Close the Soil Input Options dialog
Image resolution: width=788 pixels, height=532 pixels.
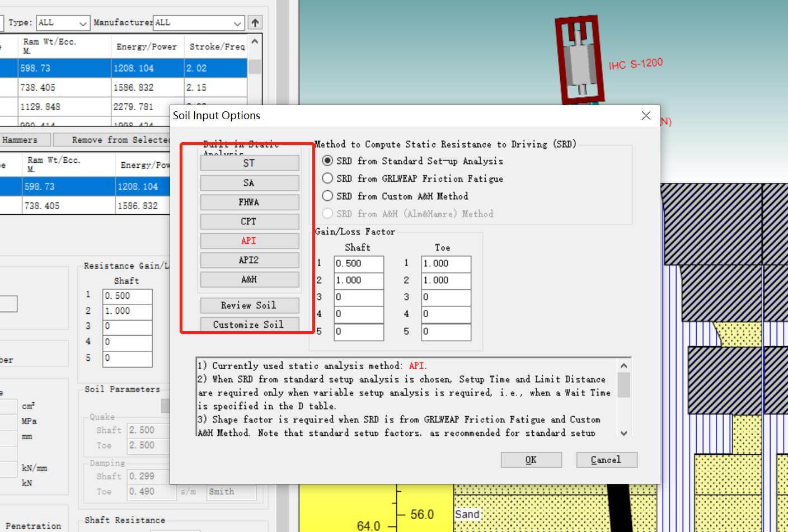pos(646,115)
